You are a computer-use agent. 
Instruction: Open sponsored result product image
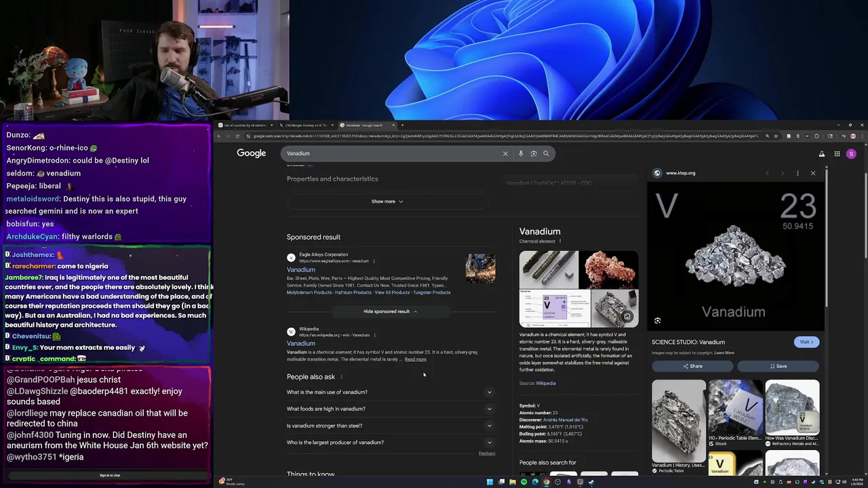pyautogui.click(x=480, y=268)
